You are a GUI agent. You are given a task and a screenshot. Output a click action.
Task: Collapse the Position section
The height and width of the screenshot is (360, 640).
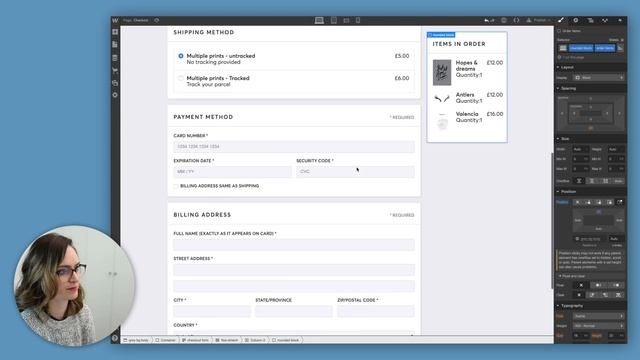pos(567,192)
